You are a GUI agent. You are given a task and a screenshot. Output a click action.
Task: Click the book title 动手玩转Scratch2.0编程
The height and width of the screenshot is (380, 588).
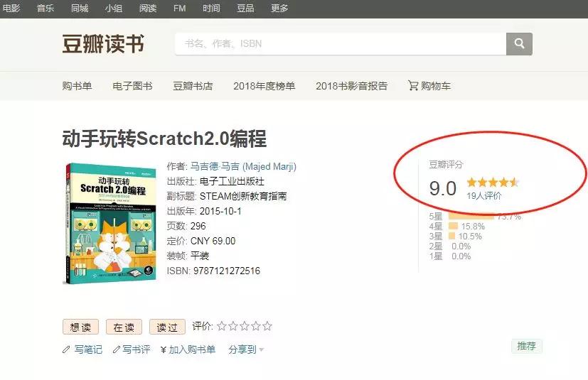(165, 139)
